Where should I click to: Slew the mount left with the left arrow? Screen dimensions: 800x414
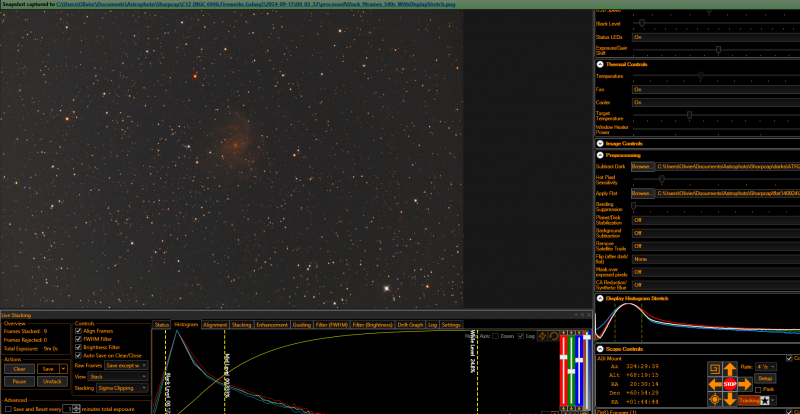[x=714, y=384]
